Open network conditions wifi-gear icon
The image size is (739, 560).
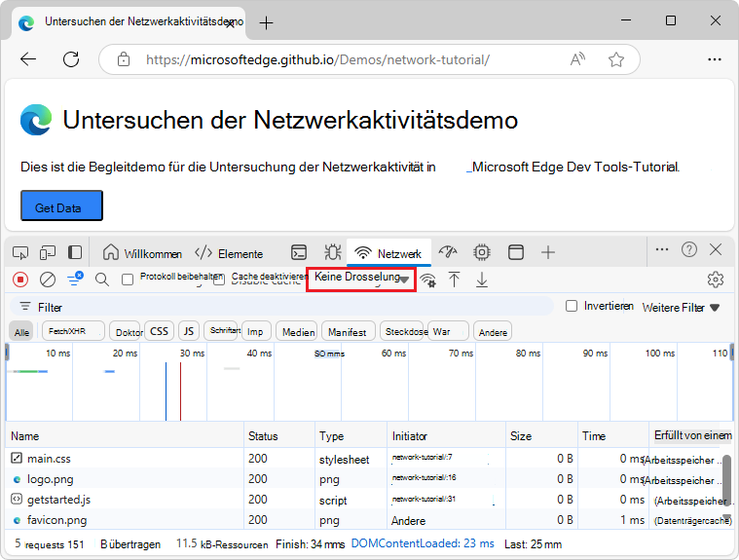[x=427, y=280]
